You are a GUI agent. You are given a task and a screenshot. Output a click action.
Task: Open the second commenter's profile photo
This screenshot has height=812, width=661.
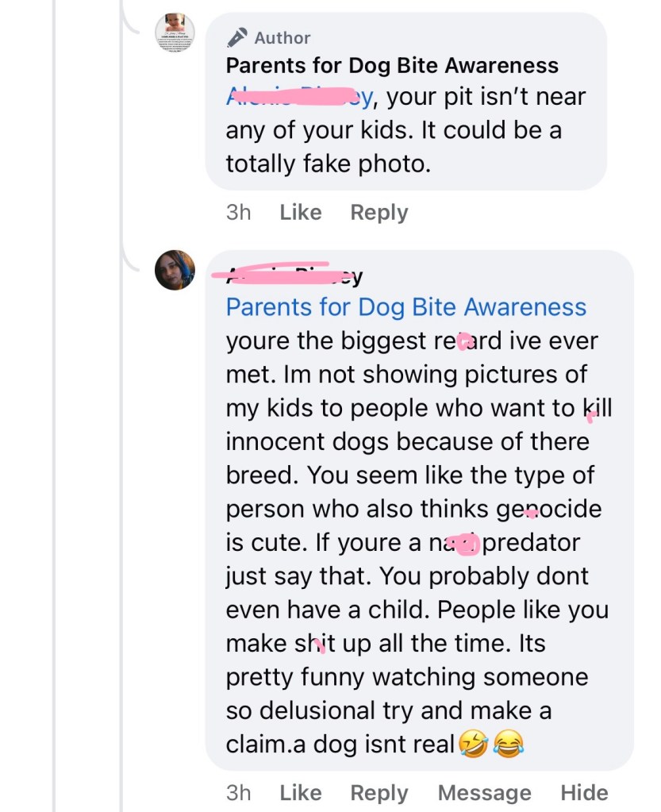(175, 270)
